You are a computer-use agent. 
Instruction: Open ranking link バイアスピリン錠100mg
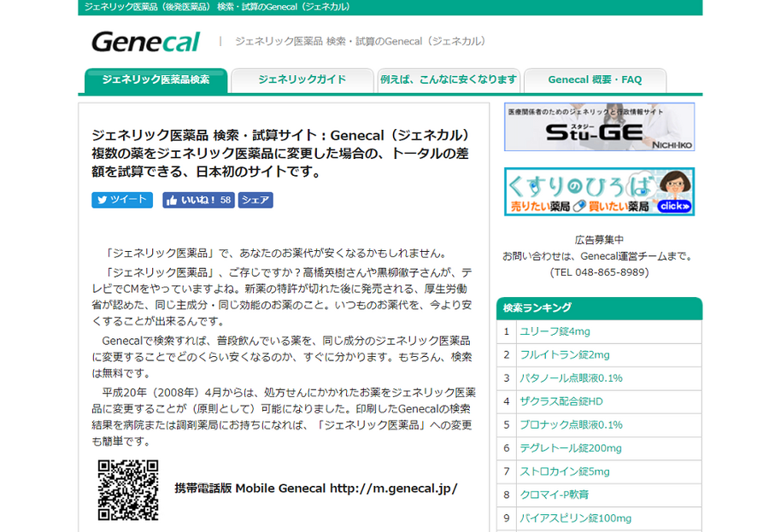(575, 518)
